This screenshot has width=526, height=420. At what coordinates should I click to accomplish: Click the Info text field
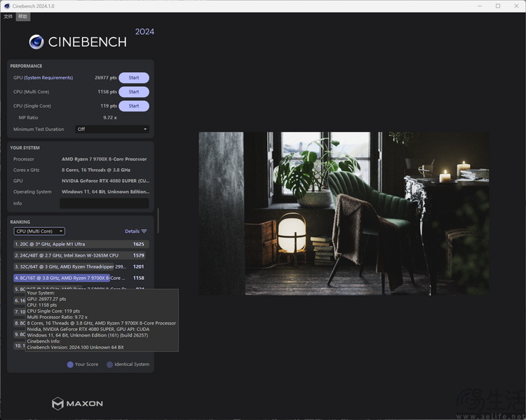coord(104,203)
